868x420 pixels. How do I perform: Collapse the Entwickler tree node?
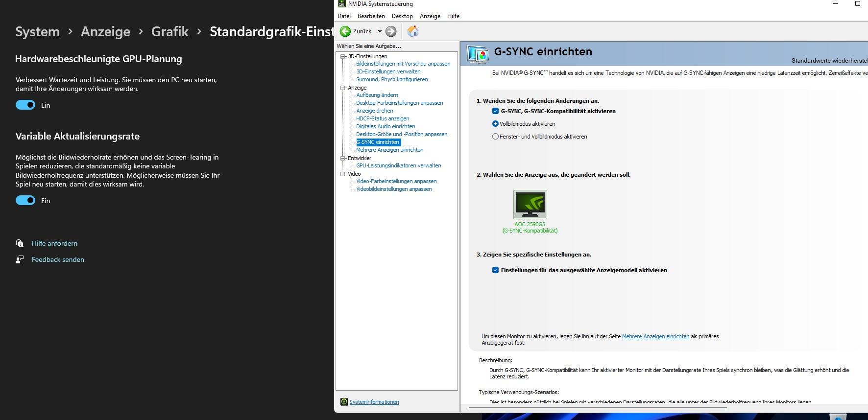[343, 158]
